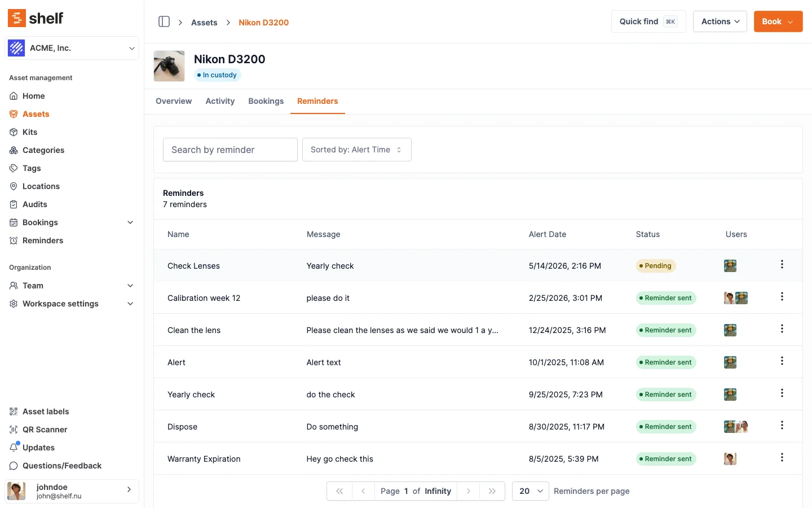Focus the Search by reminder field
The height and width of the screenshot is (508, 812).
point(230,150)
